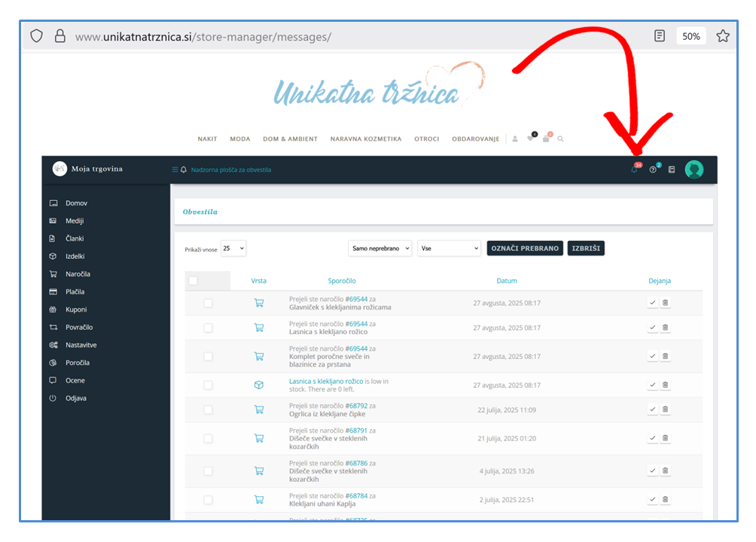Open the Vse type filter dropdown
The width and height of the screenshot is (756, 542).
pyautogui.click(x=449, y=248)
